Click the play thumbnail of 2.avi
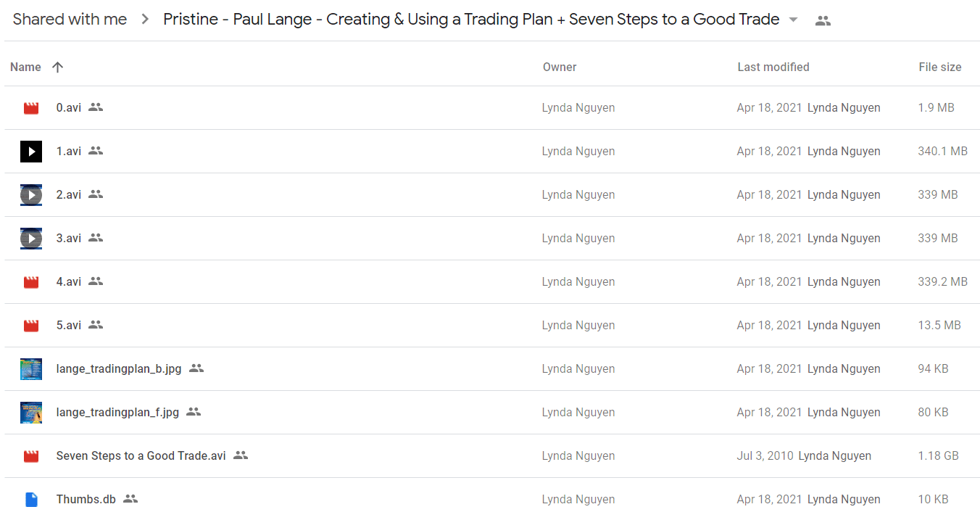 pyautogui.click(x=30, y=195)
